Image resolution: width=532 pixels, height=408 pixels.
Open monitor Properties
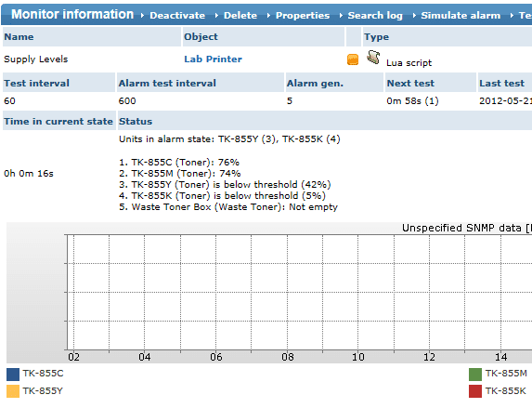tap(303, 15)
